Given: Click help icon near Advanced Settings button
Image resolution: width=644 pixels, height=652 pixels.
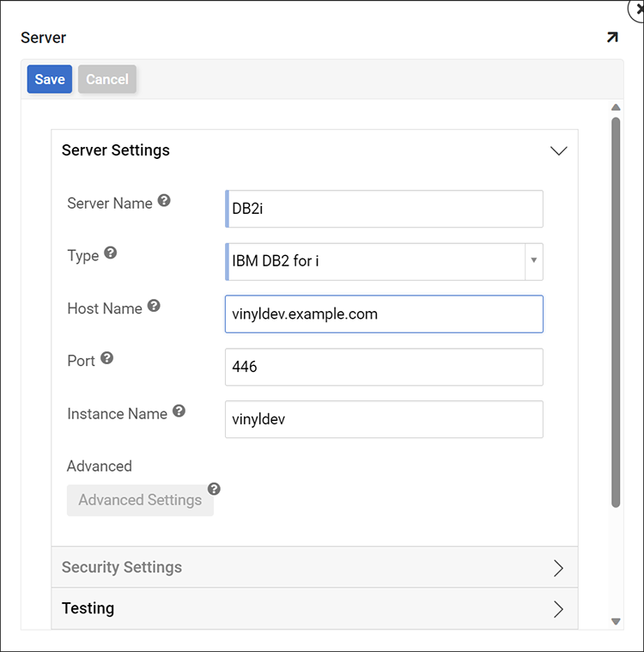Looking at the screenshot, I should pyautogui.click(x=214, y=489).
